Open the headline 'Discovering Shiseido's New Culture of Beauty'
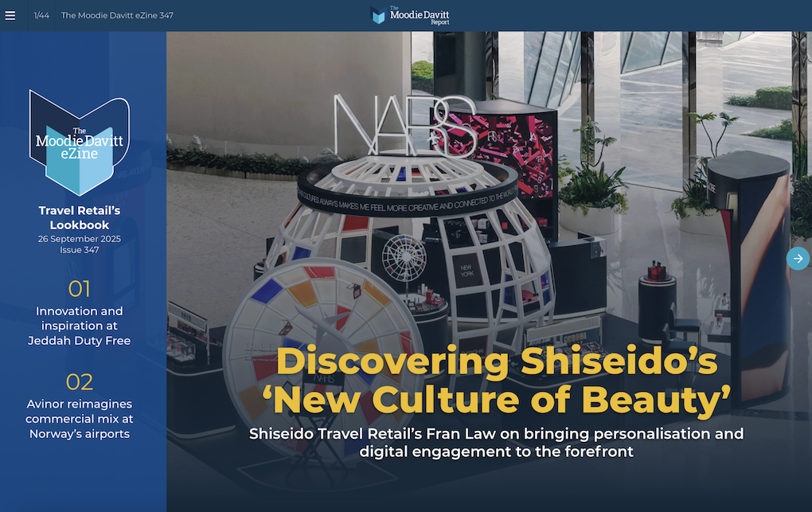Viewport: 812px width, 512px height. click(x=497, y=381)
